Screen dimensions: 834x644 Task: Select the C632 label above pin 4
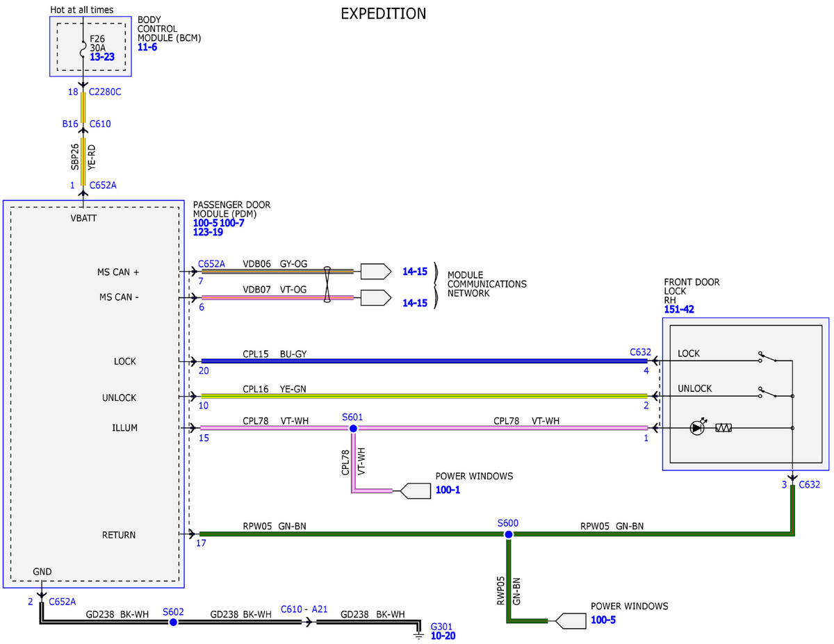(x=641, y=352)
